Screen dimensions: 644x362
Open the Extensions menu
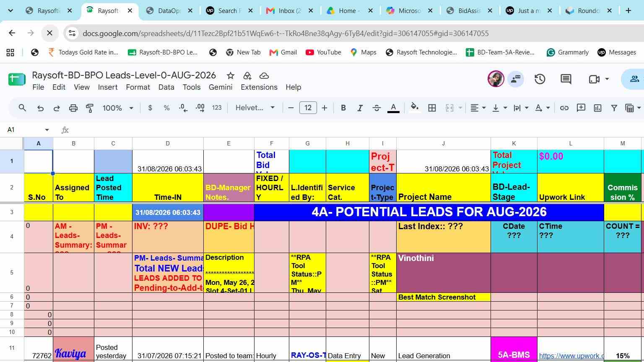259,87
